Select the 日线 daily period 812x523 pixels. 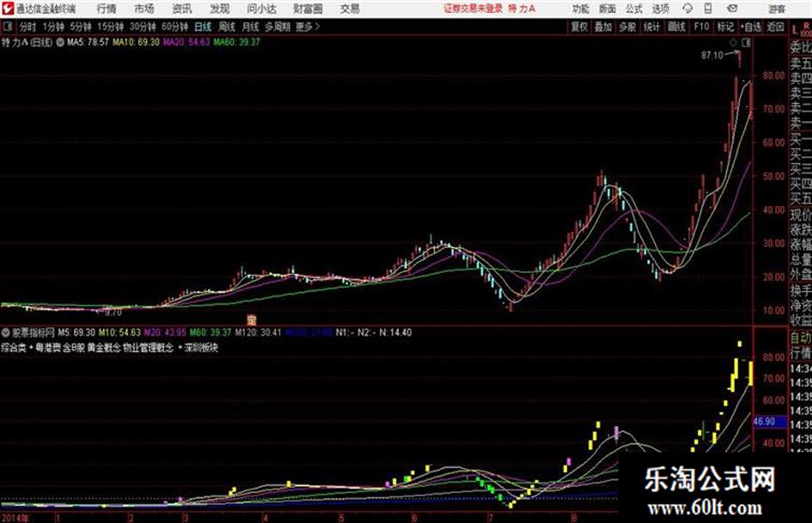click(x=203, y=27)
